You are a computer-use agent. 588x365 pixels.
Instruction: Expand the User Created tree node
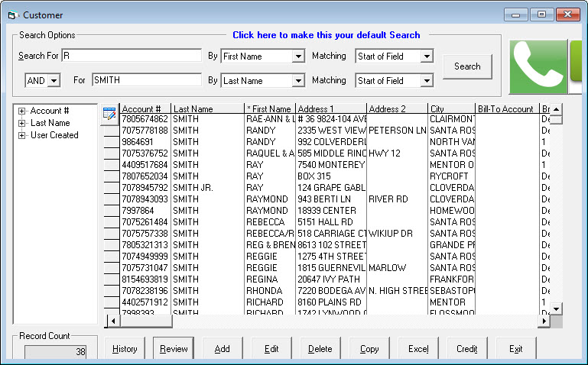[21, 135]
